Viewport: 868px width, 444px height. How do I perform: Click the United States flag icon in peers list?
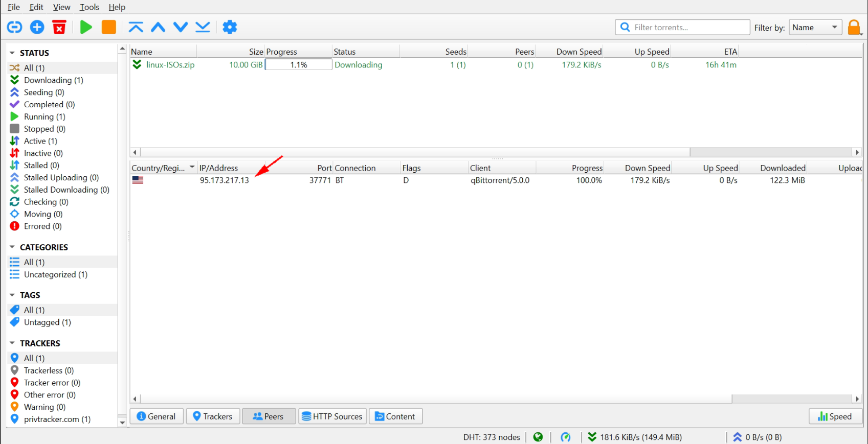(x=138, y=180)
